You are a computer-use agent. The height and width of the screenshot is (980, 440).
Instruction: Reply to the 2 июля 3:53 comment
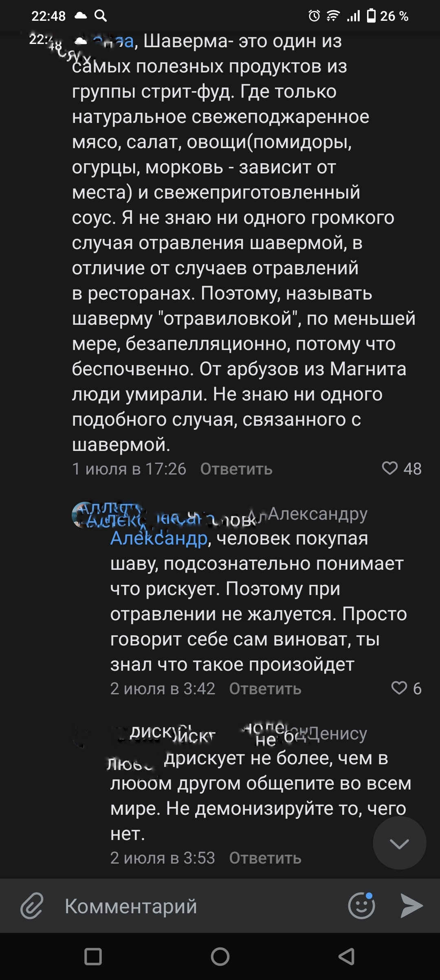pos(265,858)
